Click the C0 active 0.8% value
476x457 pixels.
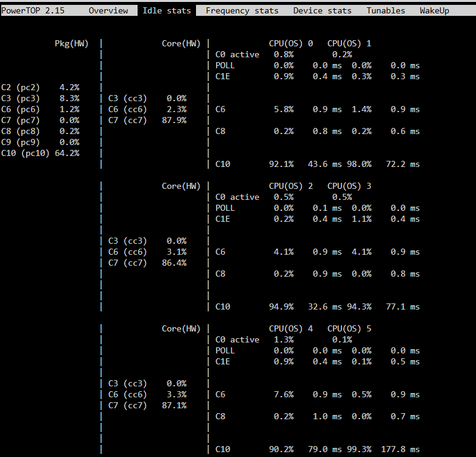click(284, 54)
